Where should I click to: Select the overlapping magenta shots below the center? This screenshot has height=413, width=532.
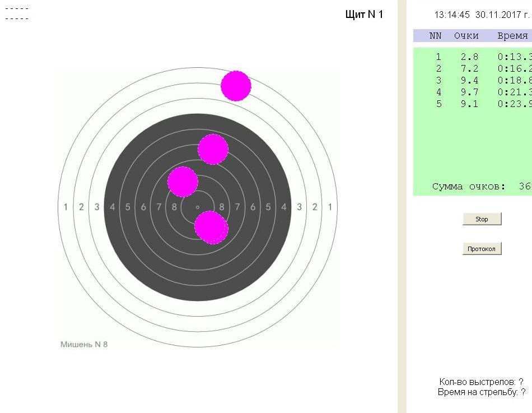211,227
